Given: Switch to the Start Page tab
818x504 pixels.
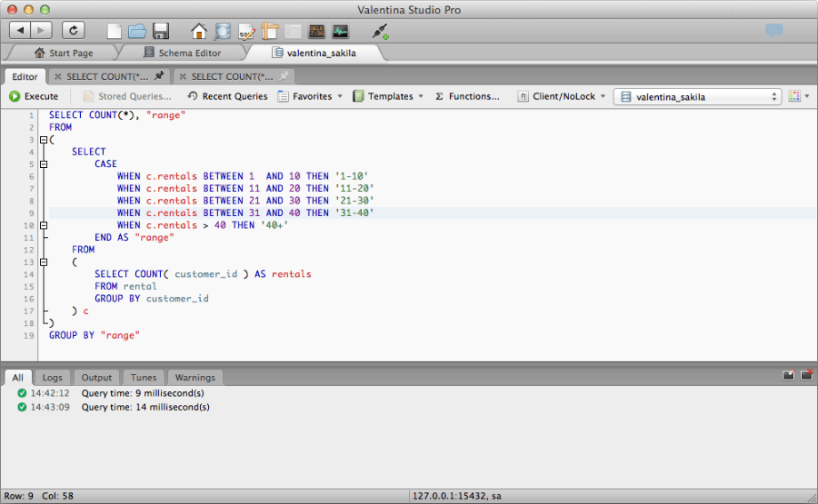Looking at the screenshot, I should 64,54.
